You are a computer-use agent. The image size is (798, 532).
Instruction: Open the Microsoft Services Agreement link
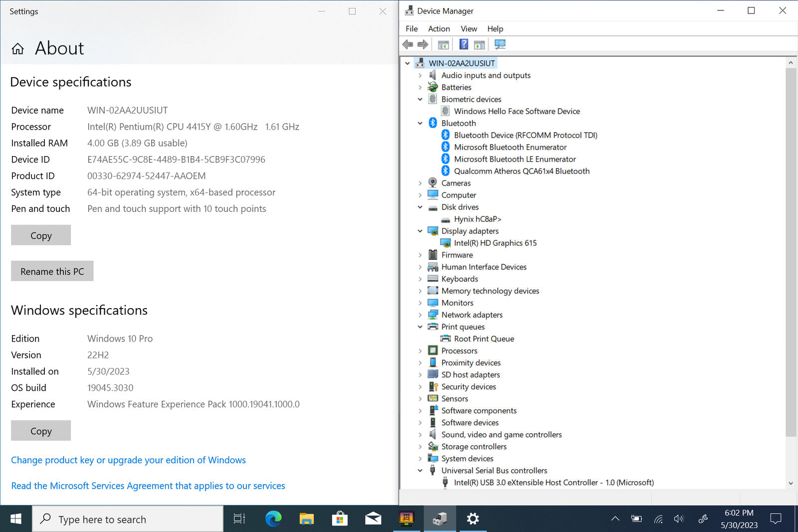click(x=148, y=486)
